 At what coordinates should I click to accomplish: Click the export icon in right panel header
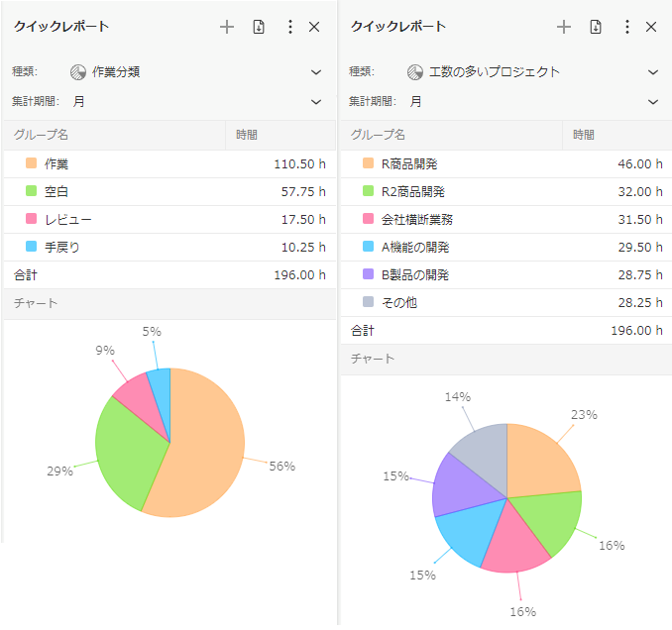(x=596, y=27)
